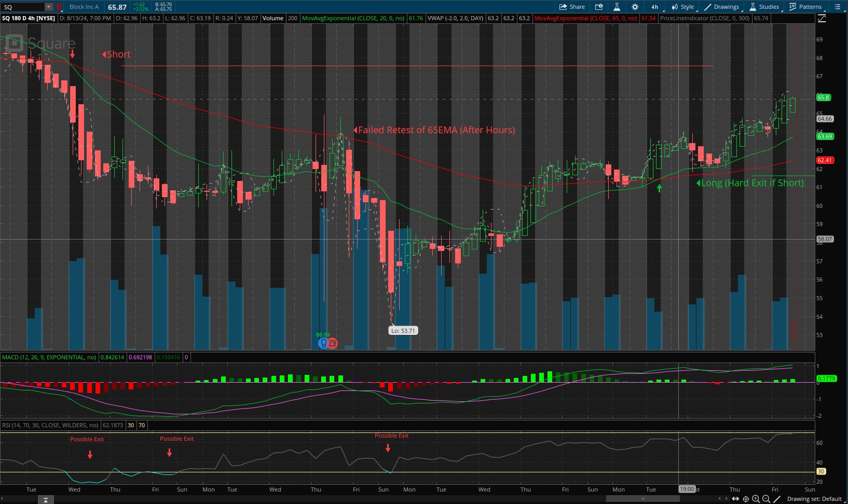This screenshot has height=504, width=848.
Task: Click the Volume study label
Action: point(272,18)
